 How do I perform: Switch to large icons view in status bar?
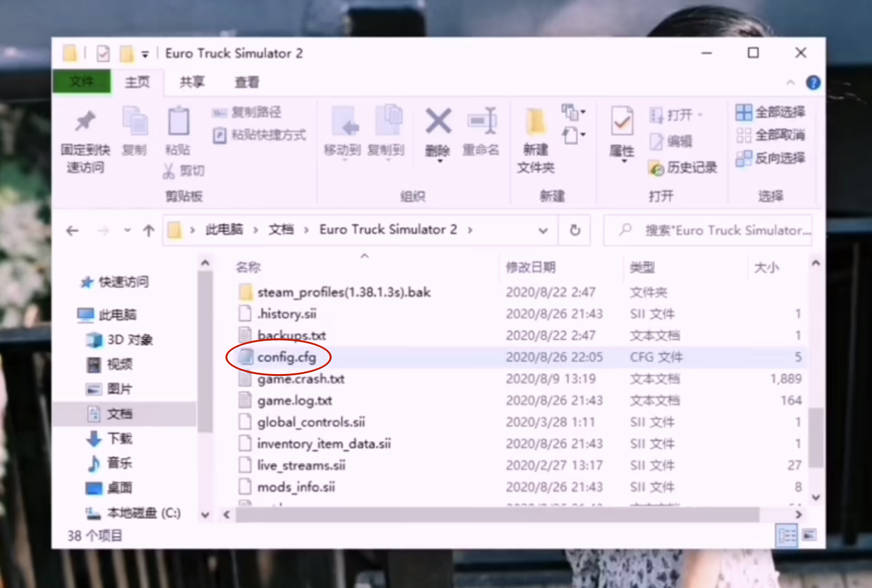pyautogui.click(x=809, y=535)
